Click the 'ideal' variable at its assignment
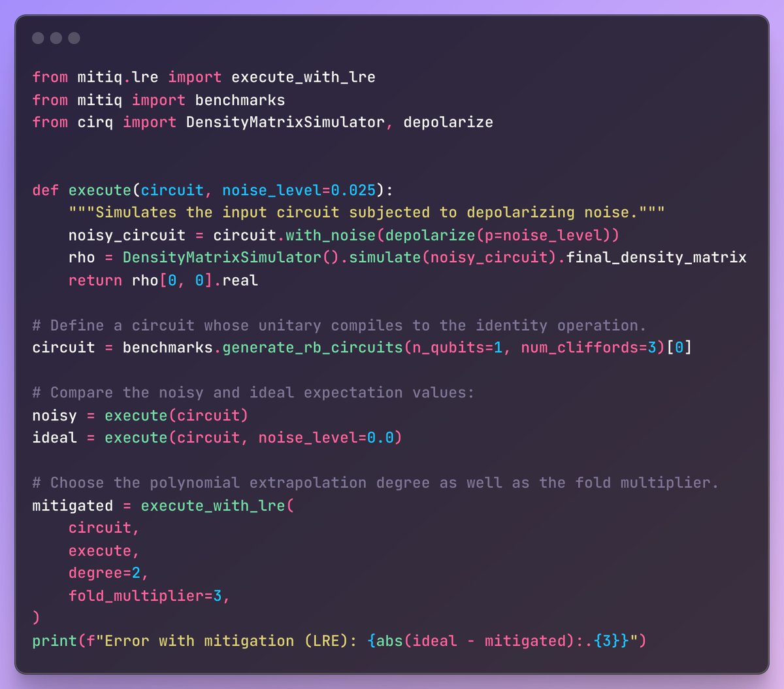 54,437
